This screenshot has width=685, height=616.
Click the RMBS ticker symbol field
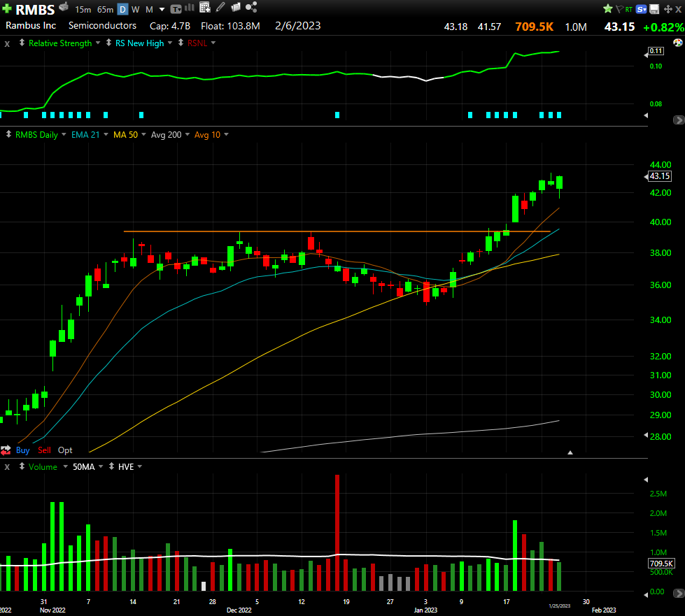[x=35, y=10]
